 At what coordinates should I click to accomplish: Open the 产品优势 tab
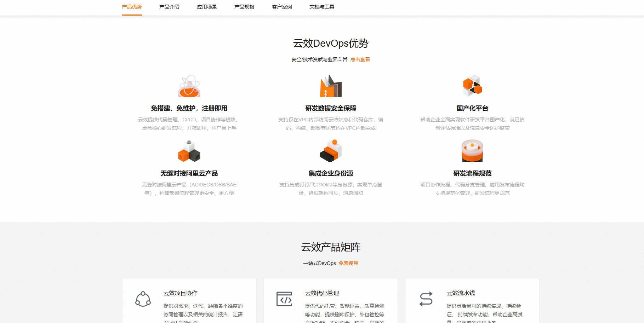point(132,7)
